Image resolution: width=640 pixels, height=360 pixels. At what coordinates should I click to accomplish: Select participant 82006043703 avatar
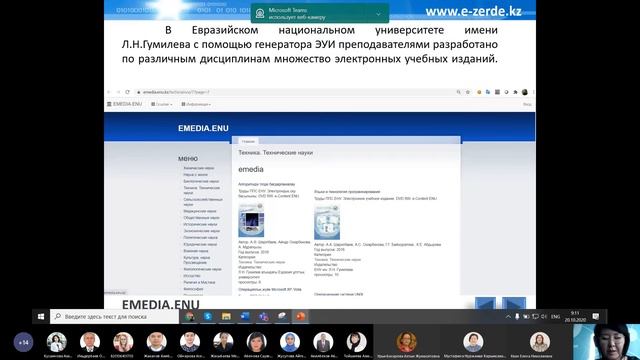point(123,342)
